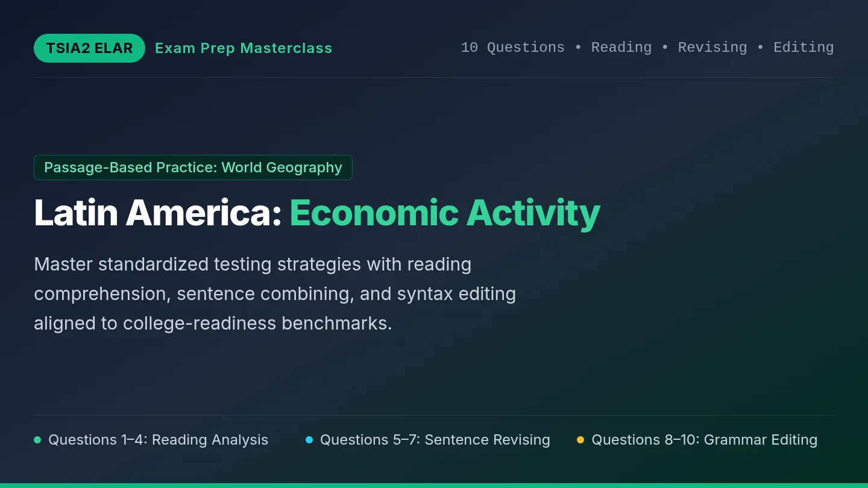This screenshot has height=488, width=868.
Task: Click the Questions 8–10: Grammar Editing item
Action: [697, 440]
